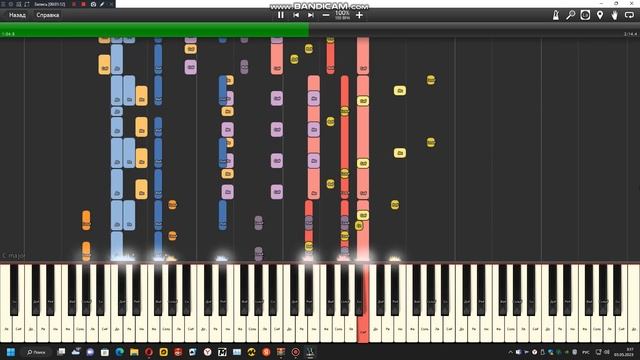Screen dimensions: 640x360
Task: Jump back with the previous-section button
Action: pos(296,15)
